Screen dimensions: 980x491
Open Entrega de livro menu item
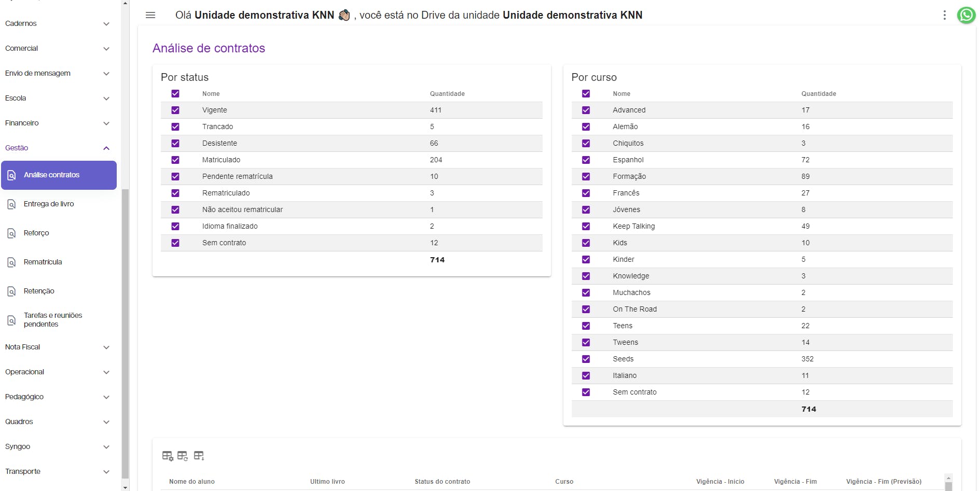pyautogui.click(x=59, y=204)
